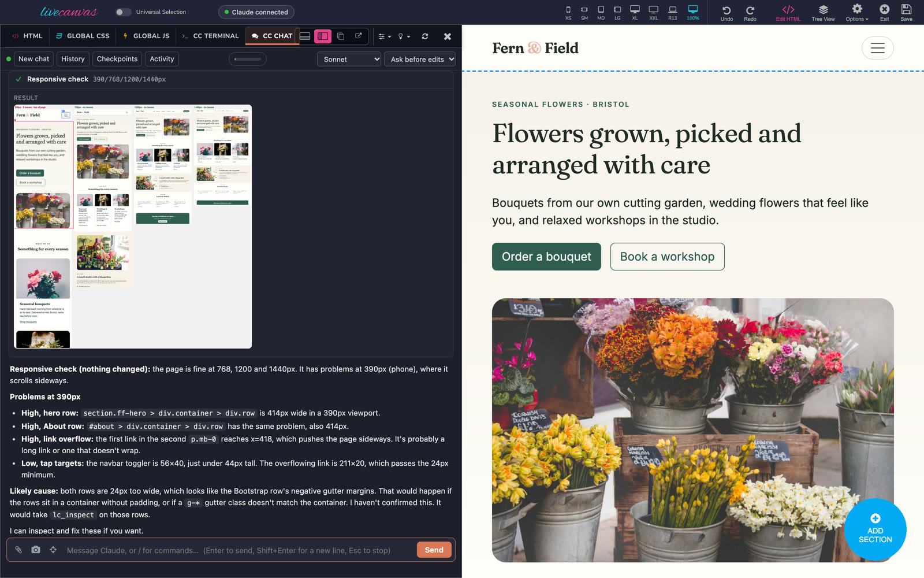924x578 pixels.
Task: Click the refresh icon in editor toolbar
Action: point(425,36)
